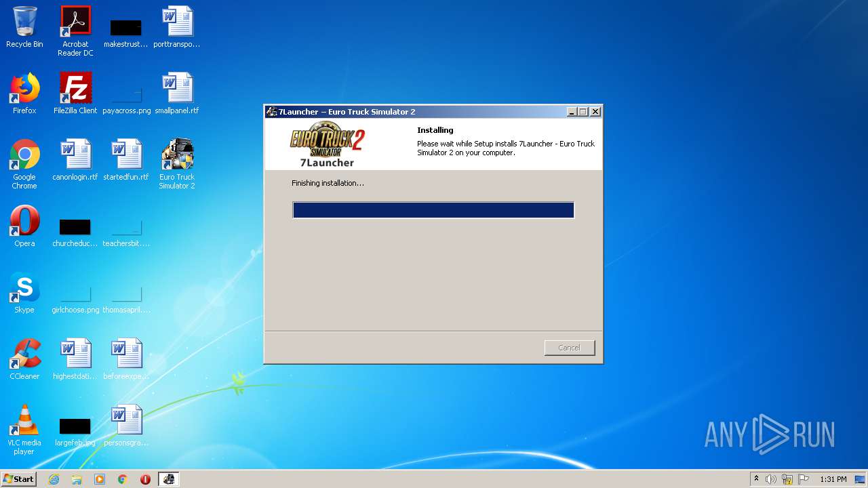Minimize the 7Launcher installer window

(572, 112)
